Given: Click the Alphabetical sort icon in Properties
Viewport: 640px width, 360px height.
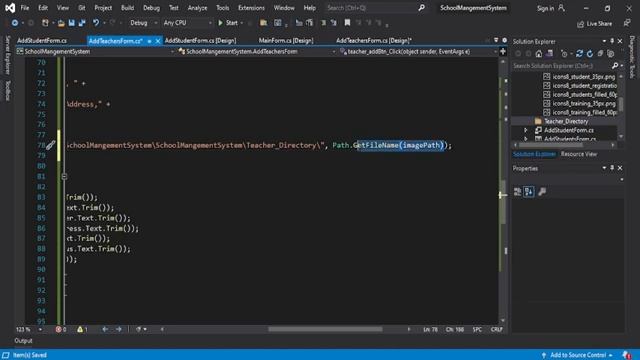Looking at the screenshot, I should pyautogui.click(x=529, y=191).
